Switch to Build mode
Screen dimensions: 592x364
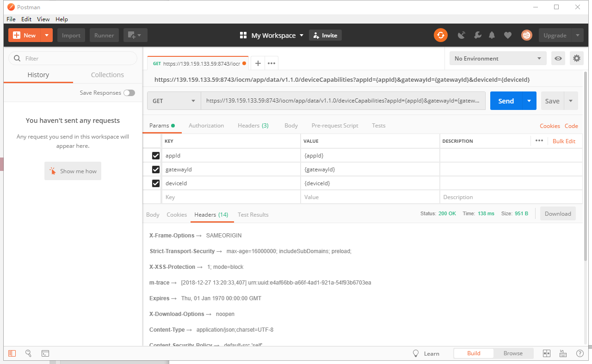click(474, 353)
